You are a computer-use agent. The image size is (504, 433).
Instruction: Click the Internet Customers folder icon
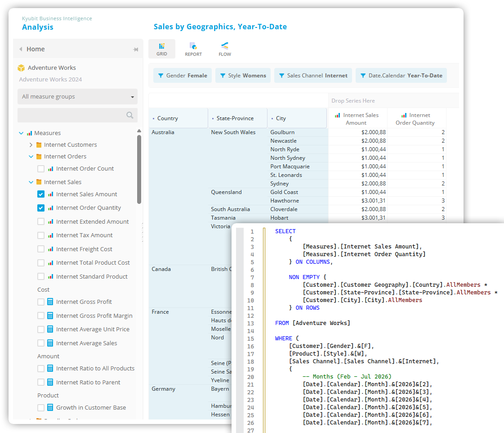[39, 145]
